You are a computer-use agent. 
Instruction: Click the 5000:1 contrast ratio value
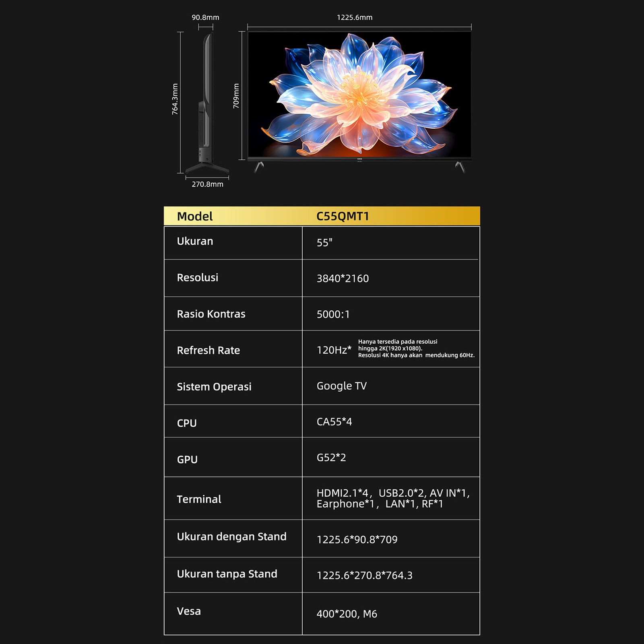(333, 314)
